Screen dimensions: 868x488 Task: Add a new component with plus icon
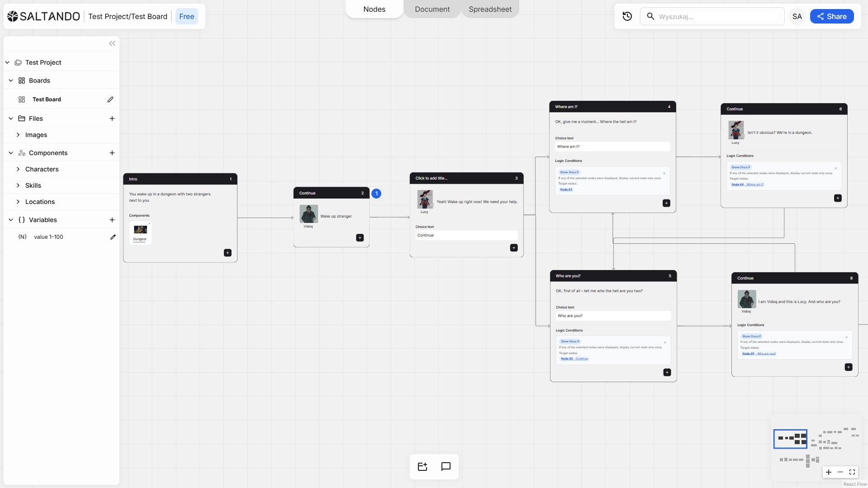coord(112,153)
